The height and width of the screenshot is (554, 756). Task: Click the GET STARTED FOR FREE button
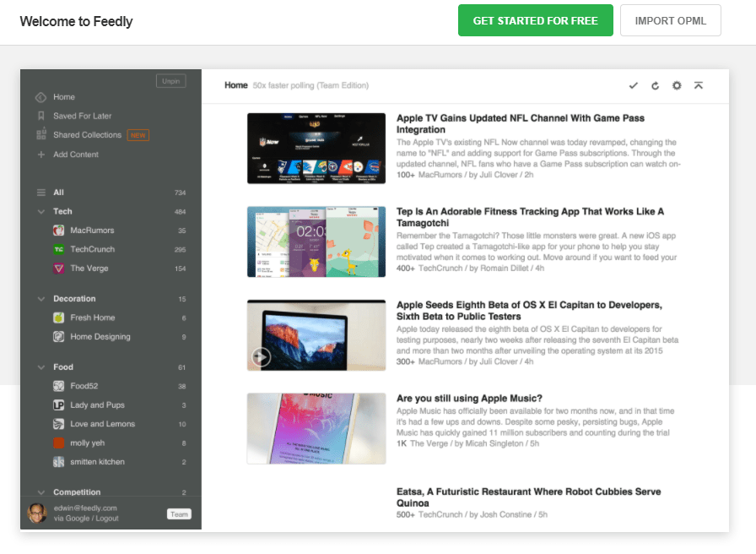(x=535, y=20)
